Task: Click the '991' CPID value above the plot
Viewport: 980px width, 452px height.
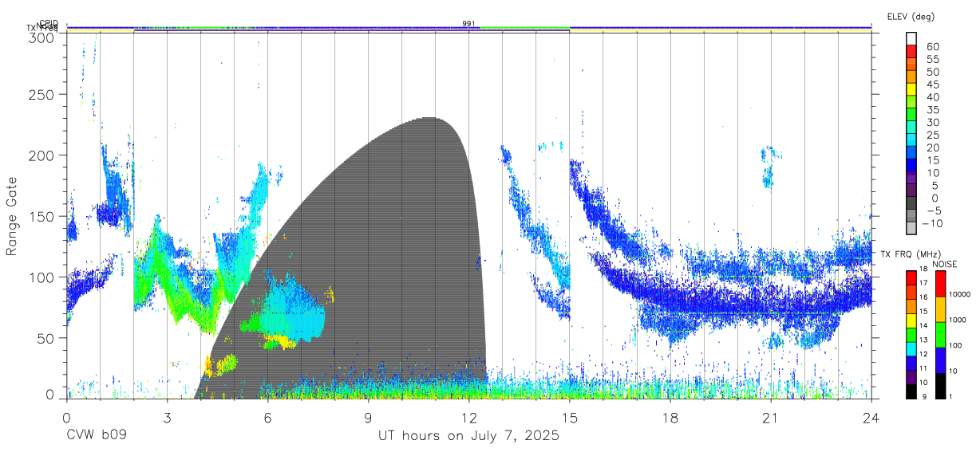Action: (x=468, y=23)
